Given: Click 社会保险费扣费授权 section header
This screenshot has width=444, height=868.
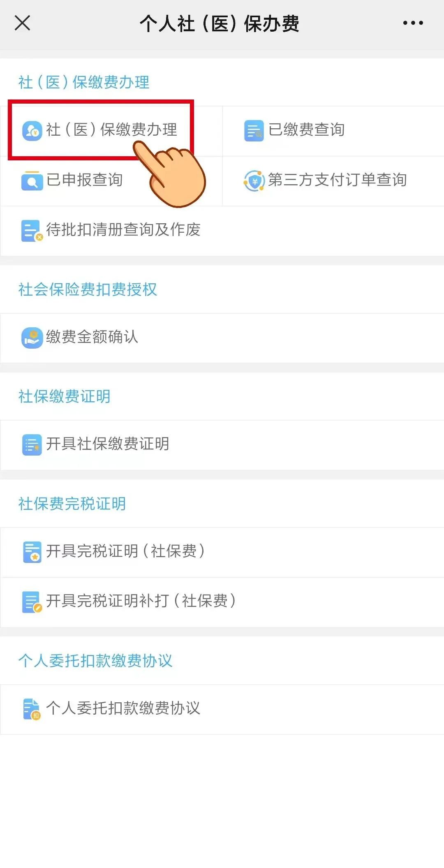Looking at the screenshot, I should [88, 289].
